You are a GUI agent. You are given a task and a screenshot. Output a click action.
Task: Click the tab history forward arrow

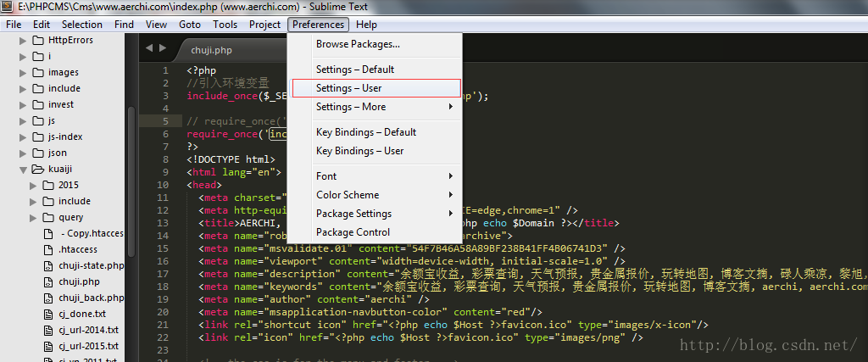163,48
